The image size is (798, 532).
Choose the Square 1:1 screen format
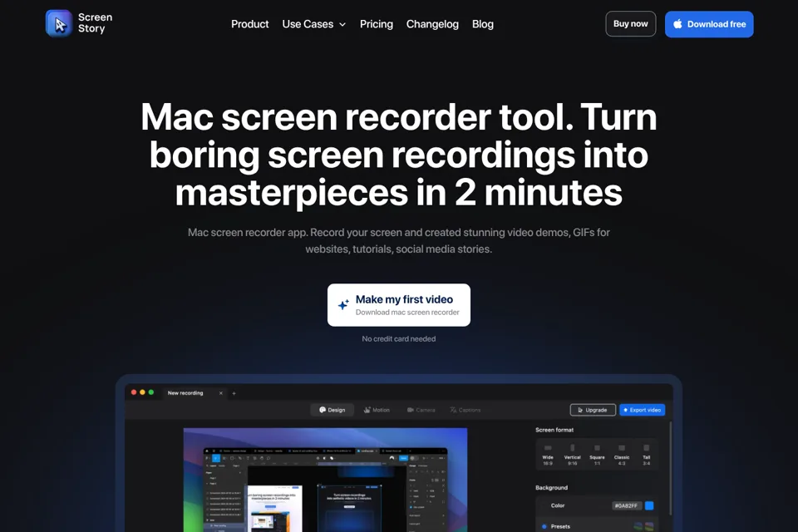tap(597, 454)
